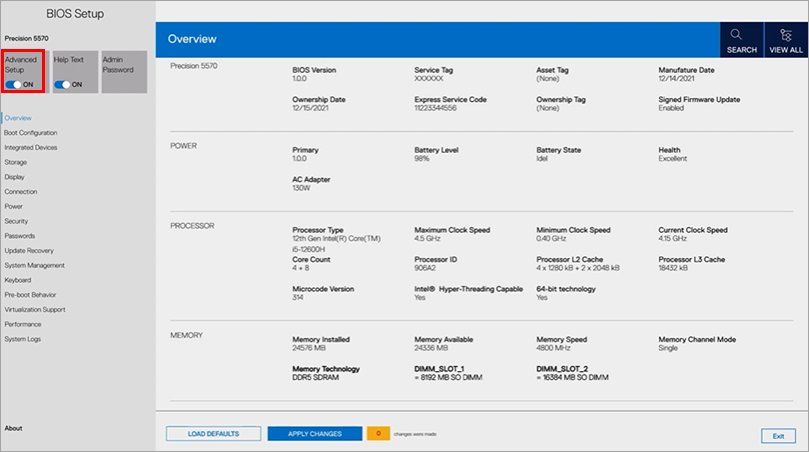Open Boot Configuration section
The width and height of the screenshot is (809, 452).
coord(30,133)
